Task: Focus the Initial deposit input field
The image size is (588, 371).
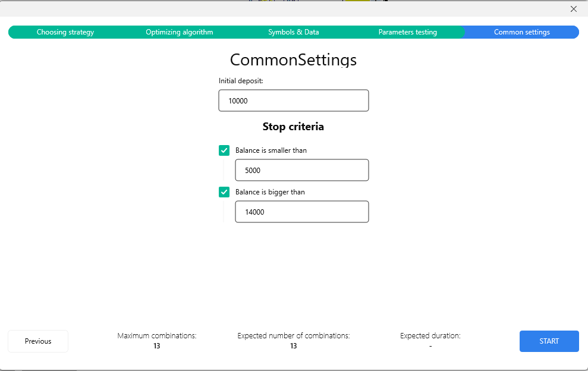Action: tap(294, 100)
